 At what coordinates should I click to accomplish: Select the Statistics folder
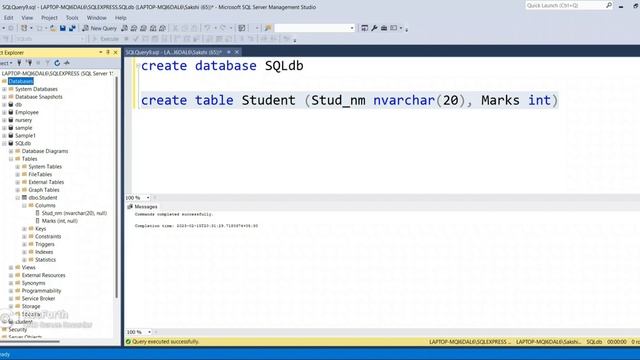coord(45,260)
